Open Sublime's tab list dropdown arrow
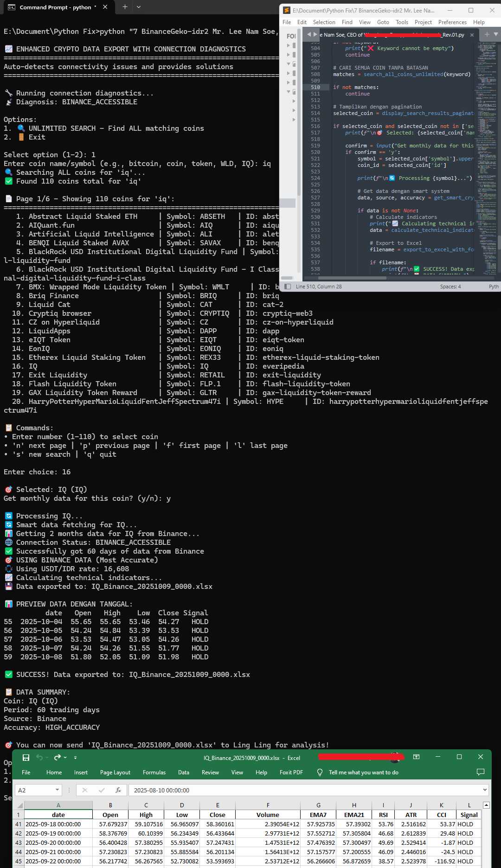The image size is (501, 868). (496, 34)
